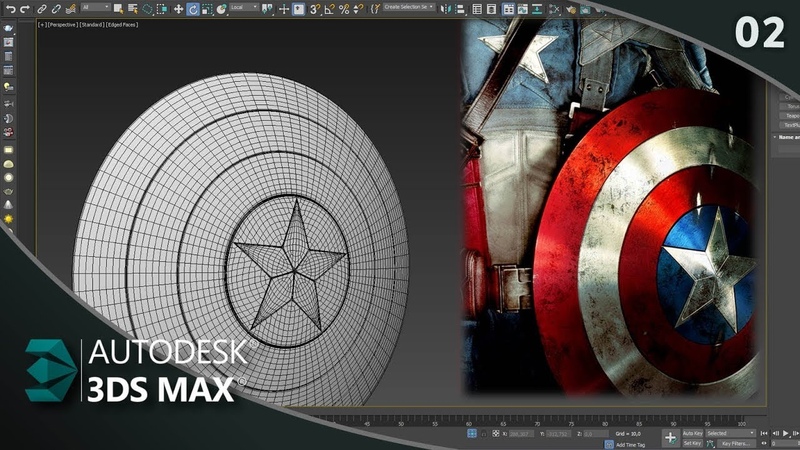Click the Z coordinate input field
800x450 pixels.
click(x=596, y=434)
